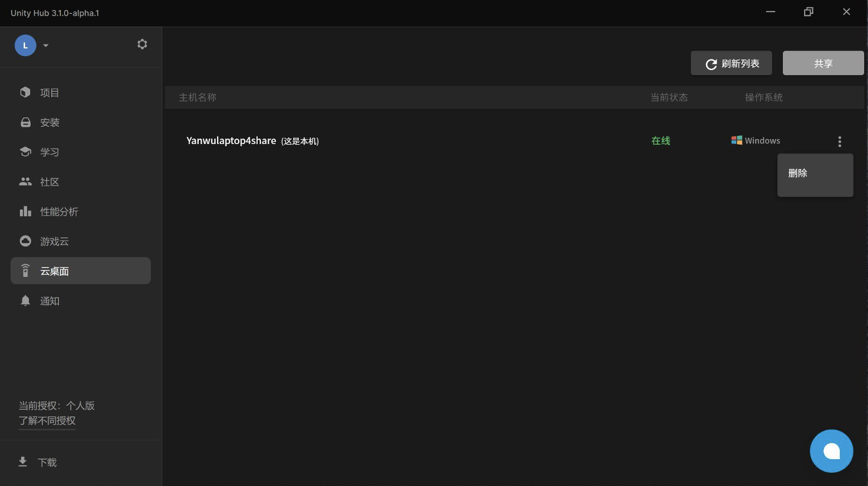
Task: Select the 云桌面 sidebar item
Action: click(x=81, y=271)
